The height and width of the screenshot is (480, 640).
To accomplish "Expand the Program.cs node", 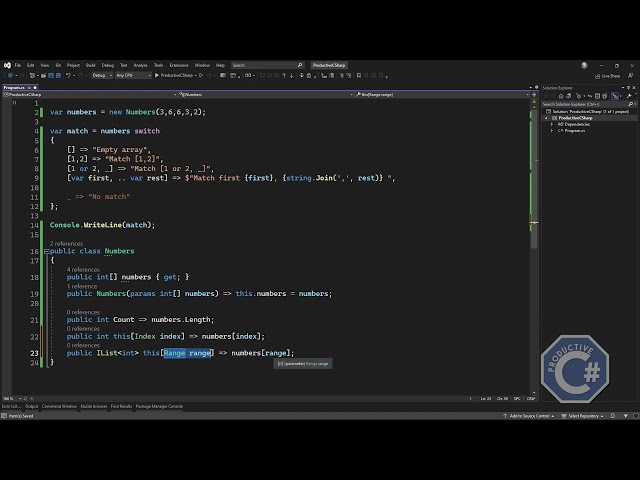I will coord(552,131).
